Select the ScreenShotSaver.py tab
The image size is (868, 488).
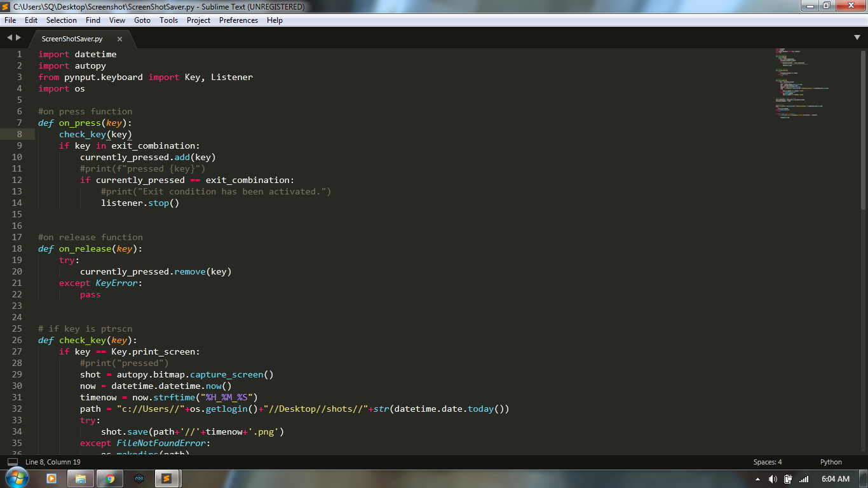click(x=73, y=37)
